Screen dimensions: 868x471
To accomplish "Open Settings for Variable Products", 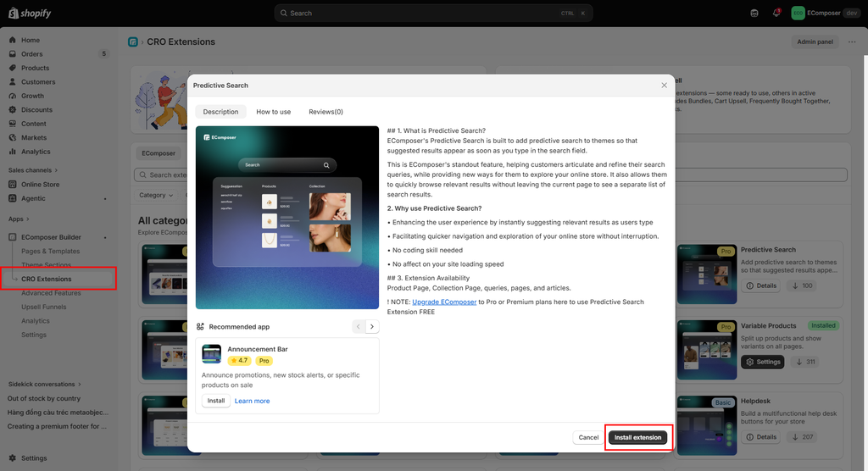I will click(762, 362).
